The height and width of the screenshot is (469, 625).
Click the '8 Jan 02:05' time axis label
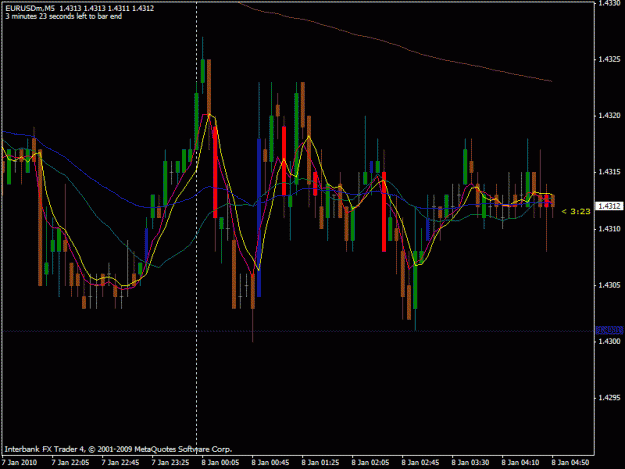coord(370,463)
